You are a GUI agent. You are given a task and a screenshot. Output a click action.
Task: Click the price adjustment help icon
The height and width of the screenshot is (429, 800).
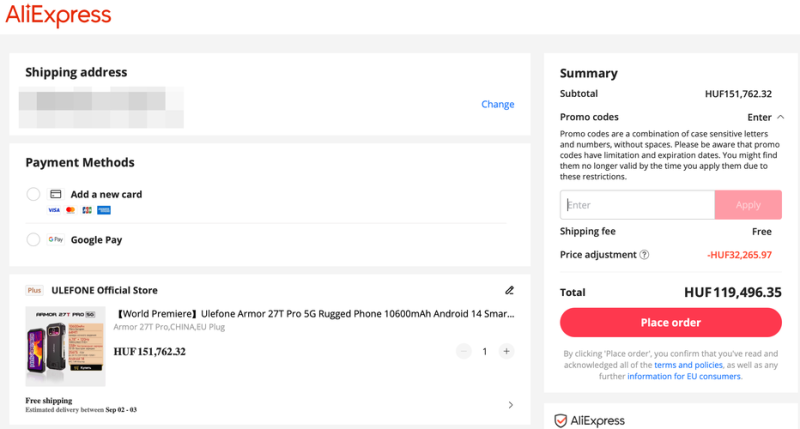click(645, 255)
